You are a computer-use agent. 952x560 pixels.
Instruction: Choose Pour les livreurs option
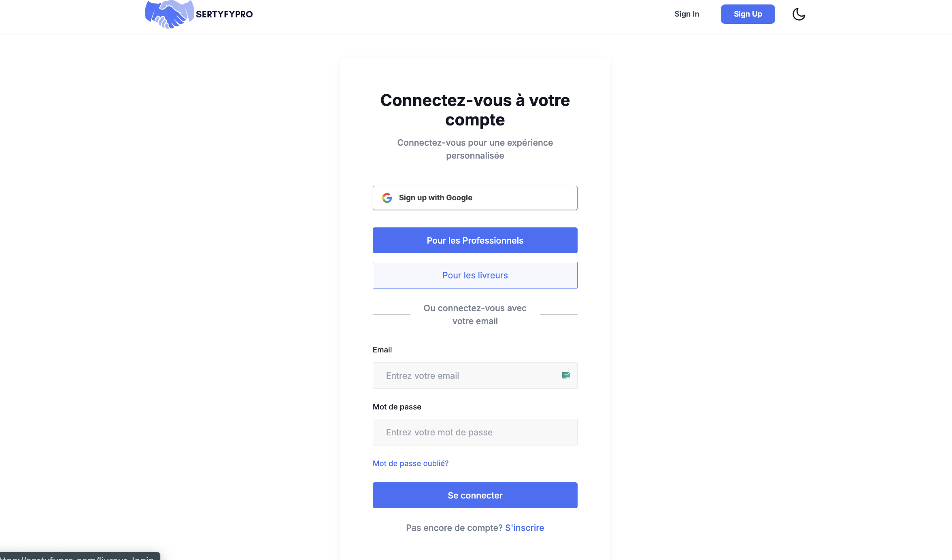pos(475,275)
